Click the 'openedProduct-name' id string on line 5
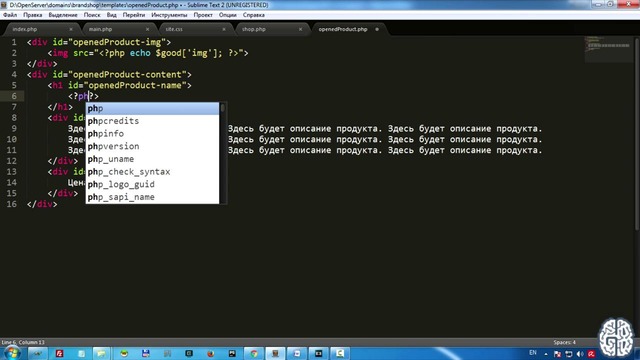The image size is (640, 360). click(x=135, y=85)
